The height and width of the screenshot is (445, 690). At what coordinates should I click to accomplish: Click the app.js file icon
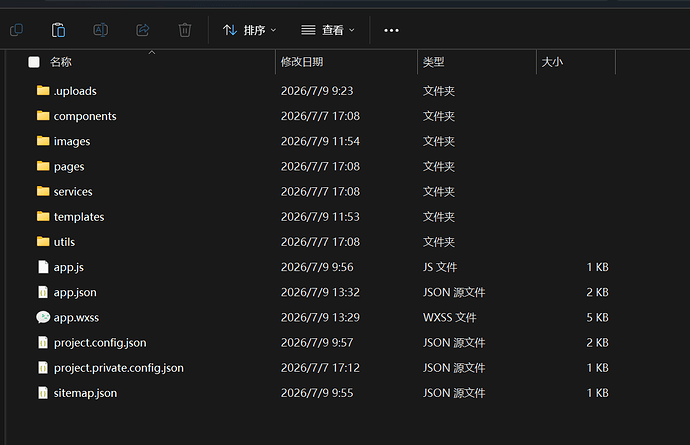click(x=43, y=267)
